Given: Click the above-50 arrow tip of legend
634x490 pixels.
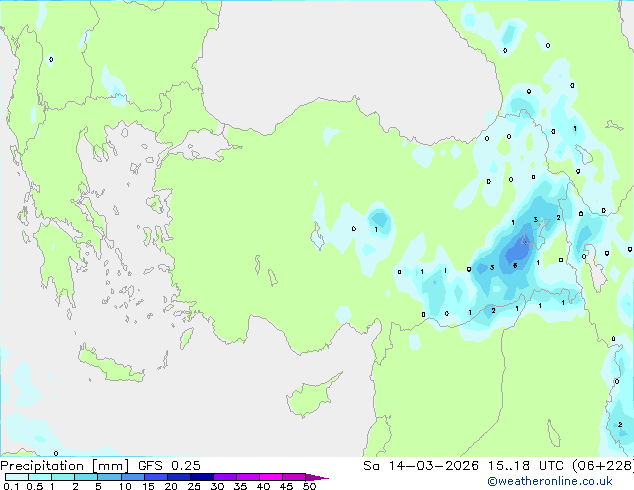Looking at the screenshot, I should (x=317, y=477).
